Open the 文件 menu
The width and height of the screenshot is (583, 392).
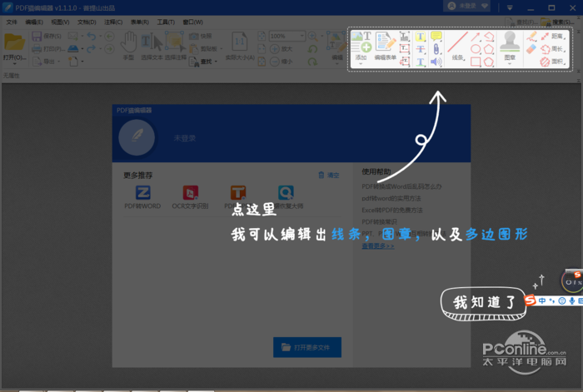12,22
